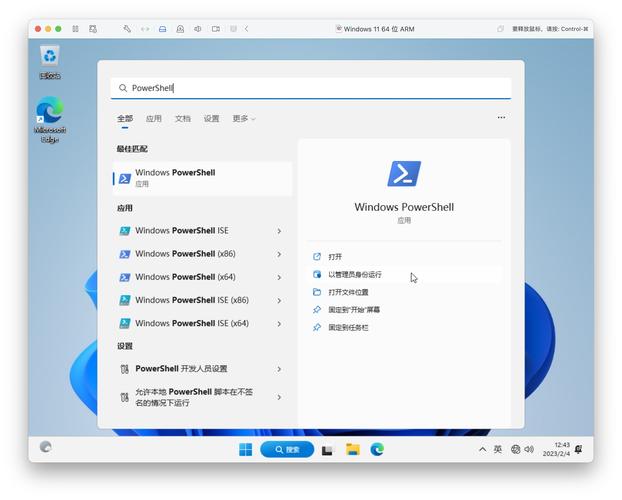This screenshot has height=500, width=622.
Task: Open File Explorer from the taskbar
Action: click(x=353, y=450)
